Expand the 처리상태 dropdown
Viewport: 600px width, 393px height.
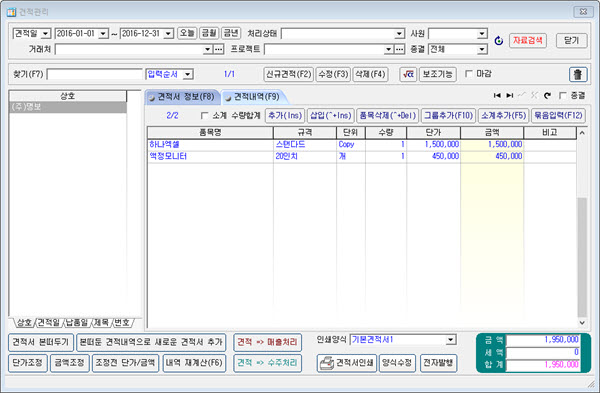click(x=399, y=34)
